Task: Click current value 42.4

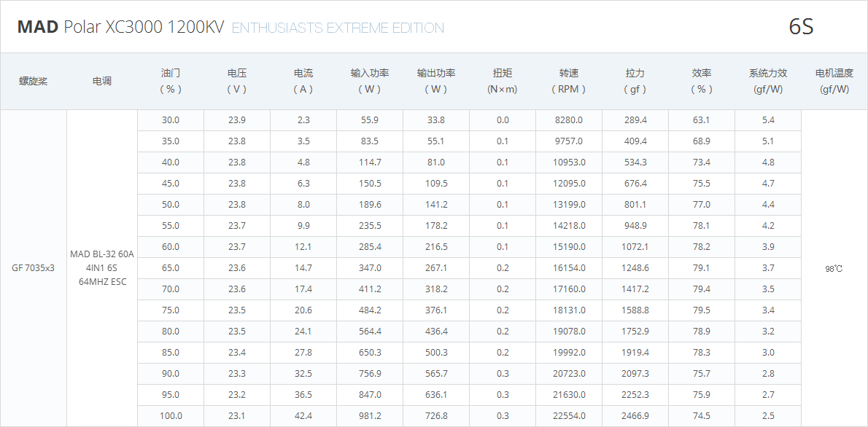Action: [303, 416]
